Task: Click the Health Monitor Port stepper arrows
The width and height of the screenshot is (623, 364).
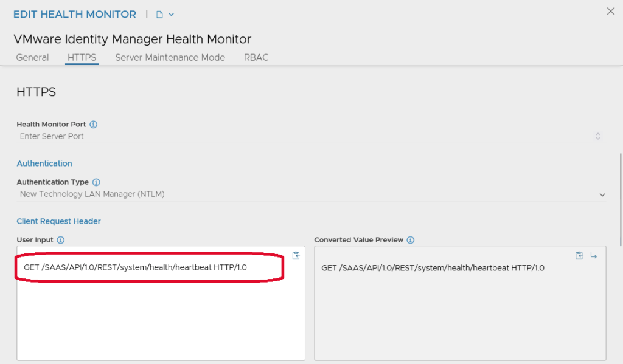Action: point(597,136)
